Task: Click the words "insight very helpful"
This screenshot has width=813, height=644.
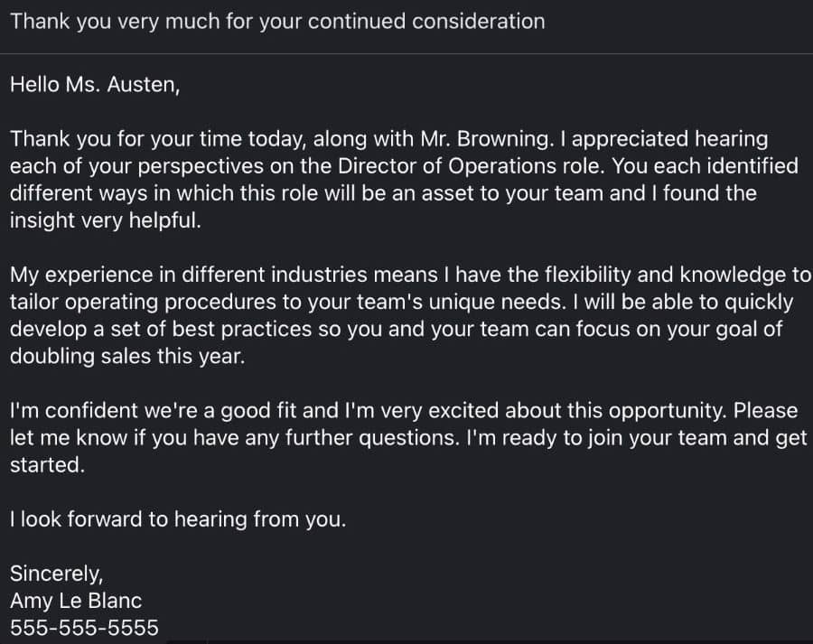Action: (106, 220)
